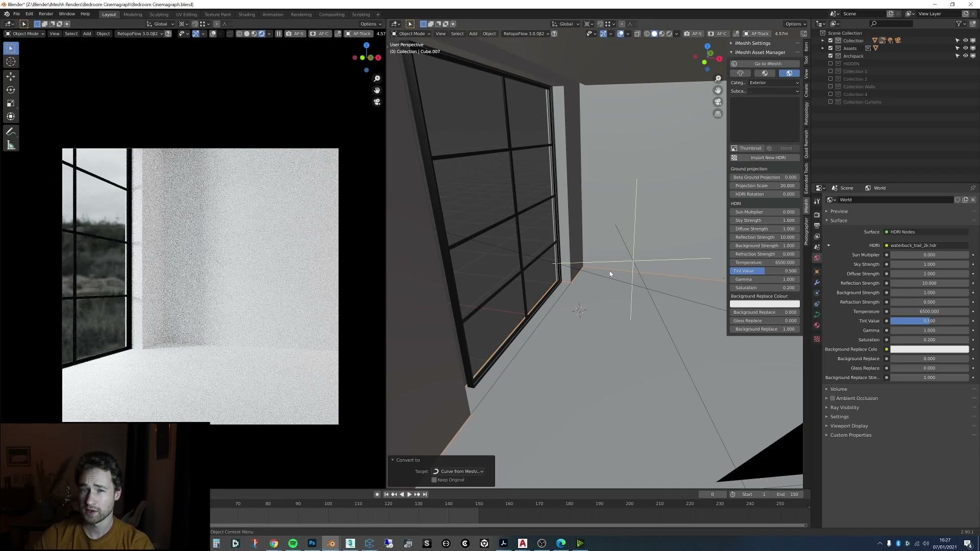Open the Tool properties tab icon

click(x=817, y=202)
